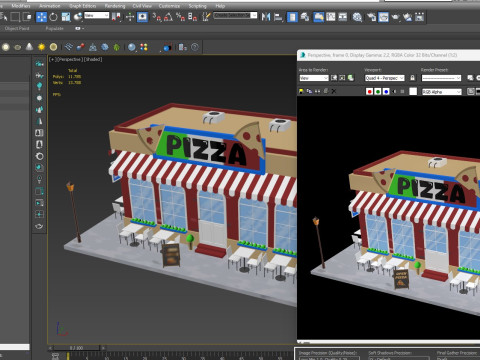Image resolution: width=480 pixels, height=360 pixels.
Task: Open the Animation menu
Action: tap(50, 6)
